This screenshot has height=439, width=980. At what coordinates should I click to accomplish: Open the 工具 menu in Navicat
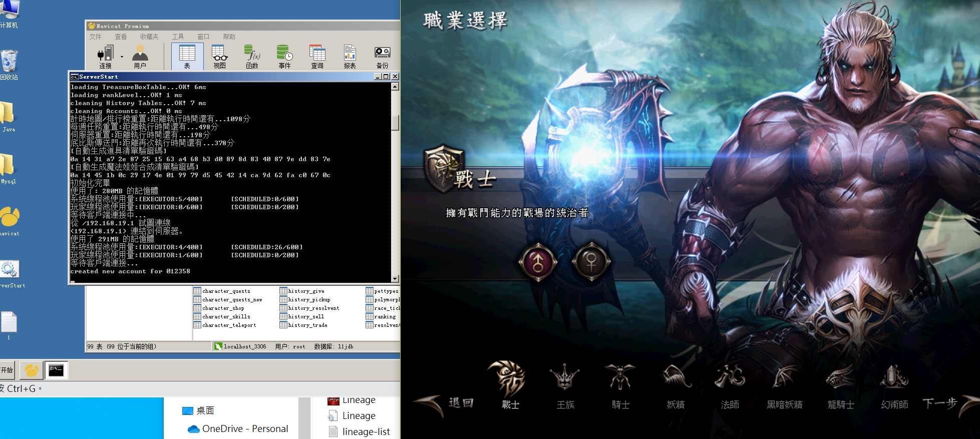coord(178,37)
